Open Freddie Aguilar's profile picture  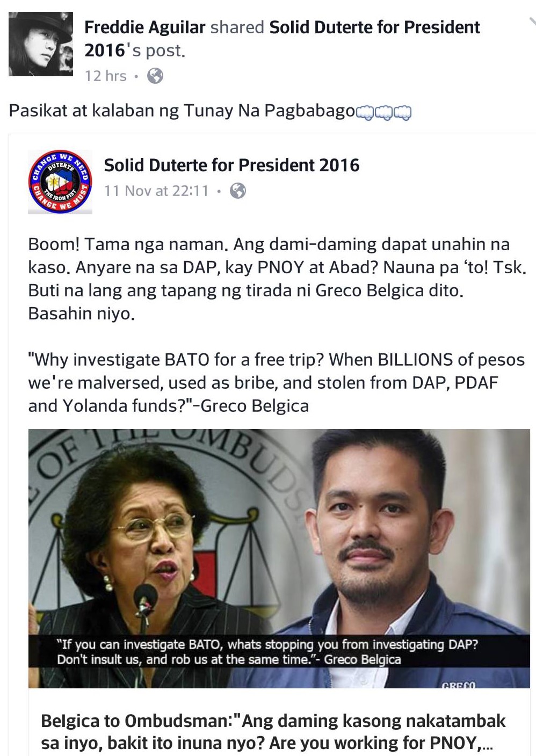(x=41, y=44)
